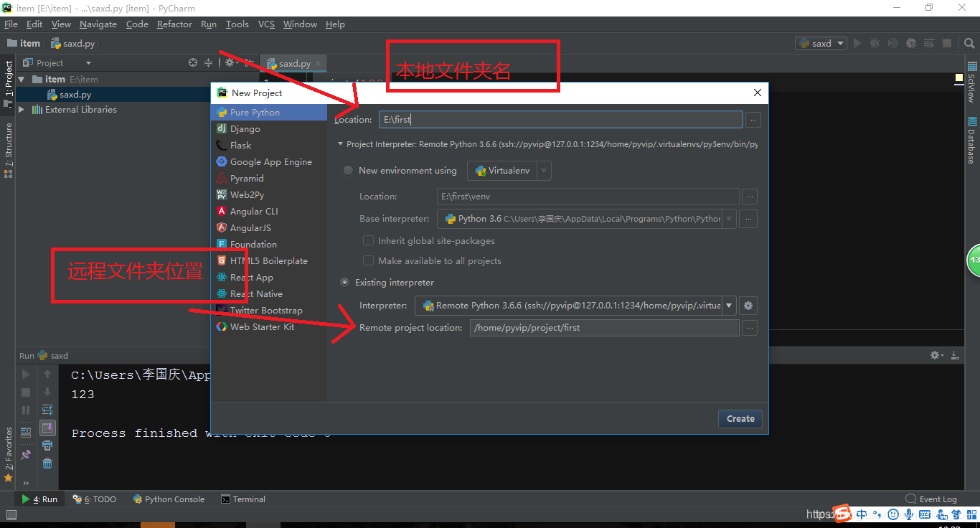Open the 7: Structure side tab
980x528 pixels.
9,151
